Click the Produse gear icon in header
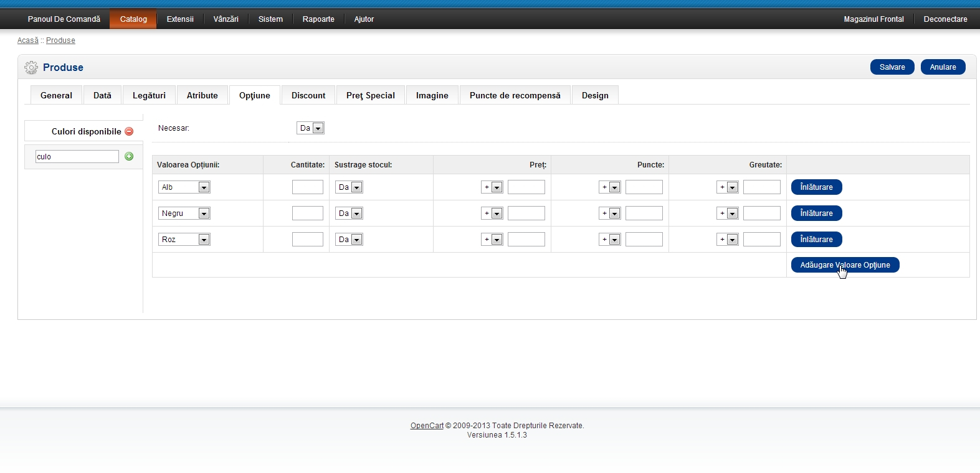Image resolution: width=980 pixels, height=473 pixels. (31, 67)
